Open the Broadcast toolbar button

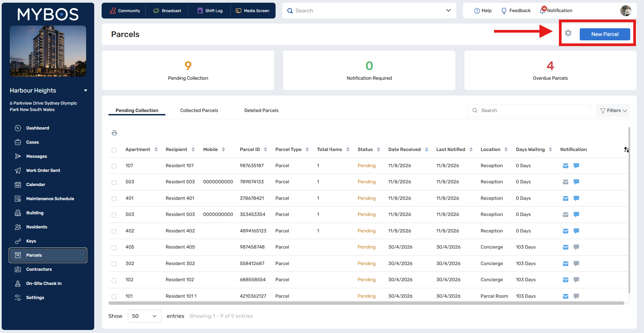[x=167, y=11]
